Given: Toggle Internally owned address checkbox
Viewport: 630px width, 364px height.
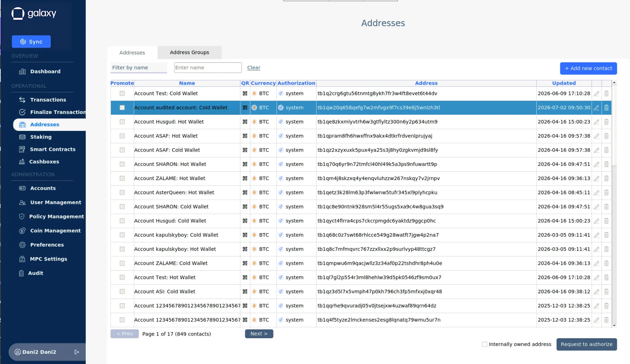Looking at the screenshot, I should click(484, 344).
